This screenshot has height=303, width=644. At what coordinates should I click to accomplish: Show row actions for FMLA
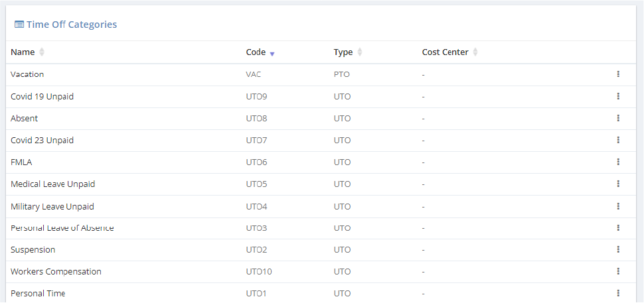(x=618, y=162)
